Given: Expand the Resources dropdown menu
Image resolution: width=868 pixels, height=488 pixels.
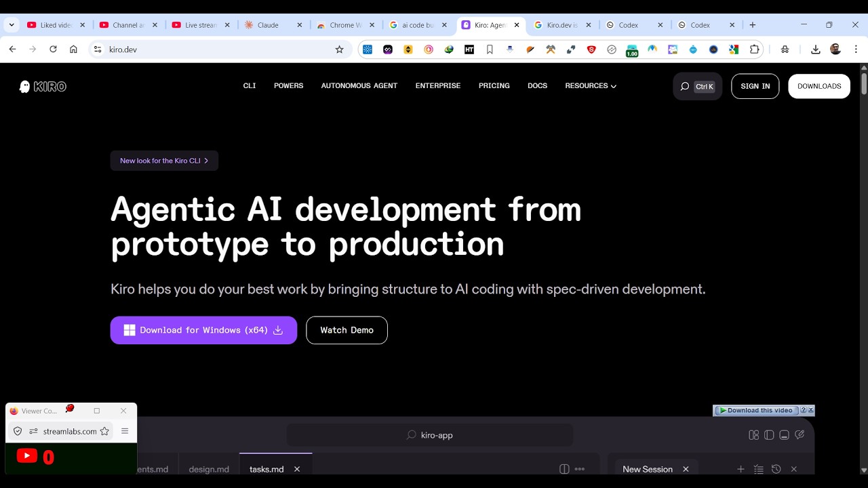Looking at the screenshot, I should (x=591, y=86).
